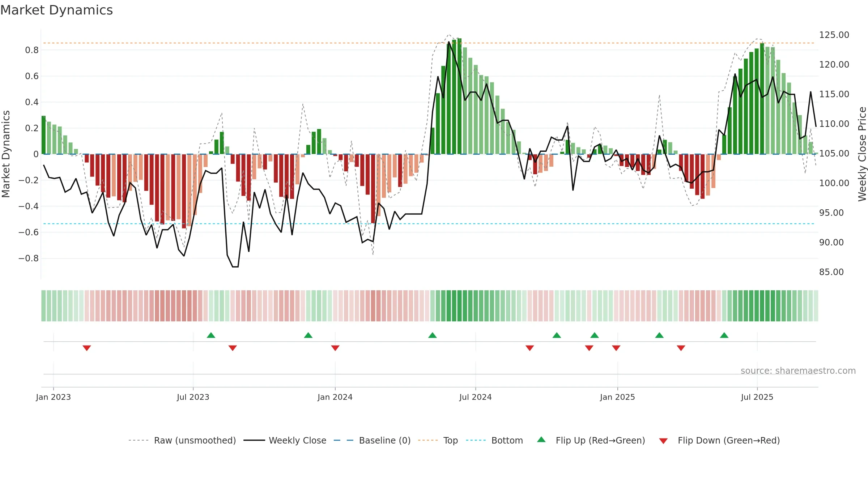Click the Weekly Close Price right axis title
The image size is (868, 488).
point(862,154)
